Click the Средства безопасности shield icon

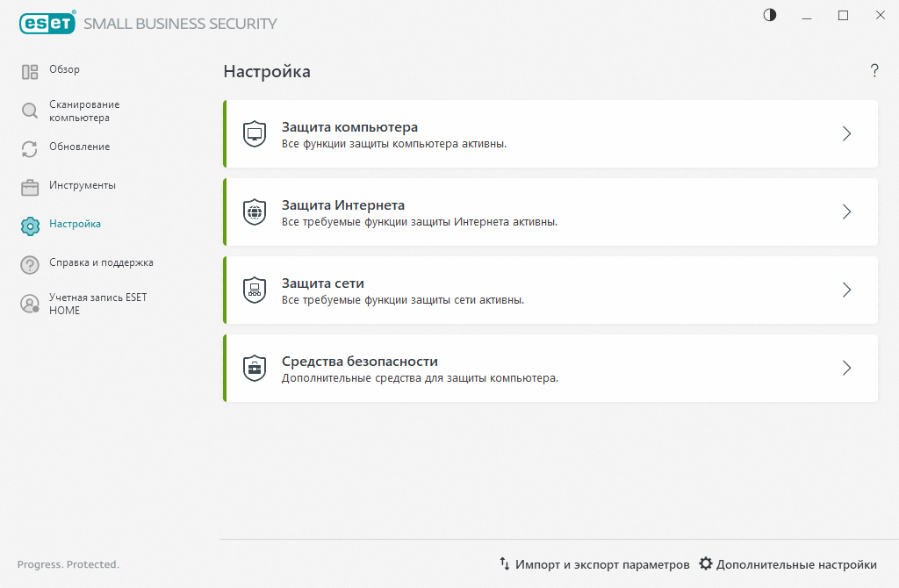(x=254, y=368)
